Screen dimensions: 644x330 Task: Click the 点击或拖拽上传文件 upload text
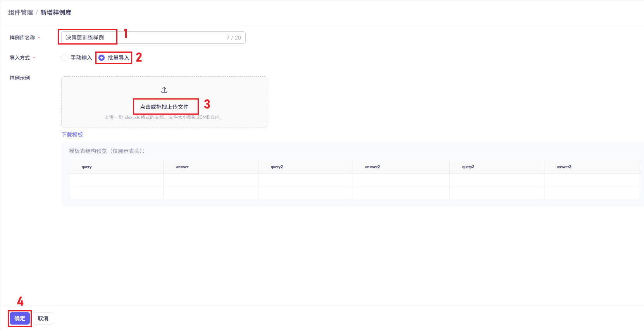(x=164, y=107)
